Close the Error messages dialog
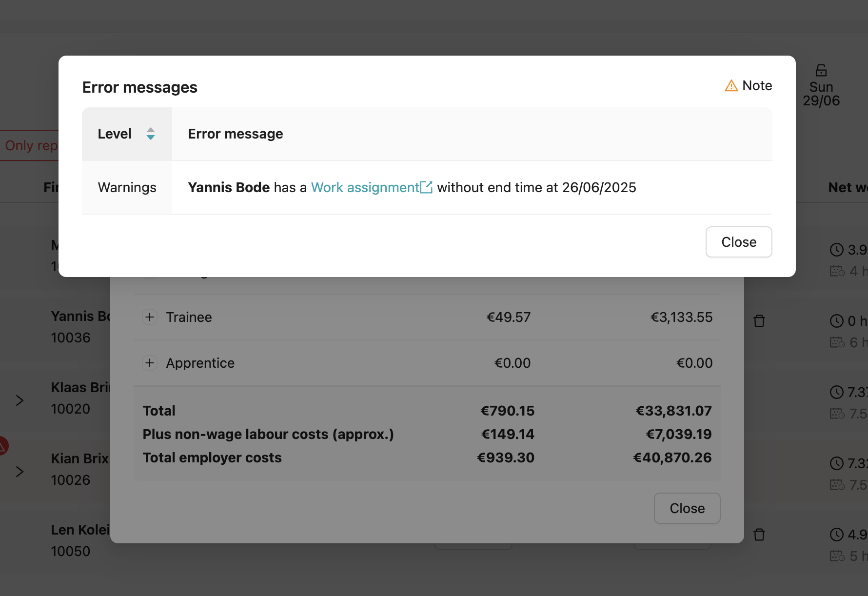868x596 pixels. pyautogui.click(x=738, y=242)
